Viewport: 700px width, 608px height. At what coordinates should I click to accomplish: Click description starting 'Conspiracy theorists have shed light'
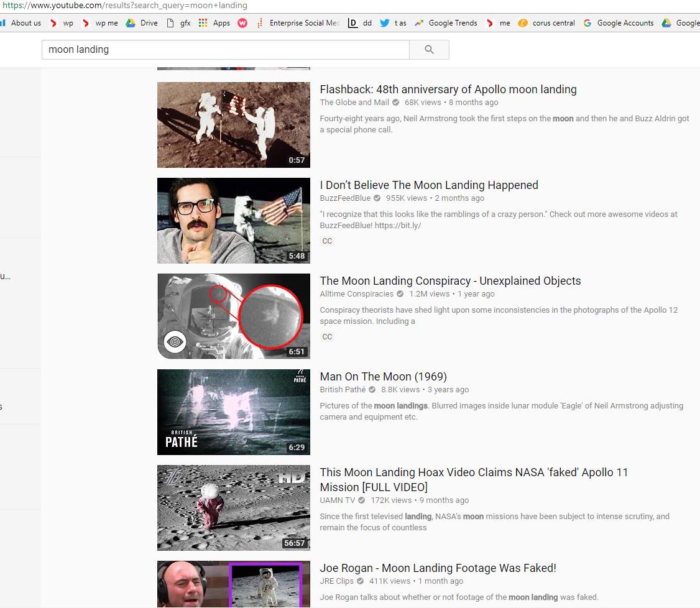click(499, 316)
